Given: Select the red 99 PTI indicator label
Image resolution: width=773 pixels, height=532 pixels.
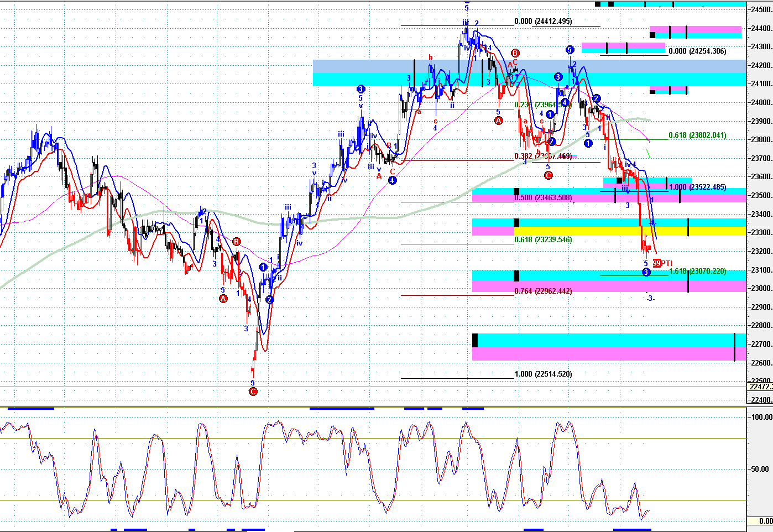Looking at the screenshot, I should 662,264.
